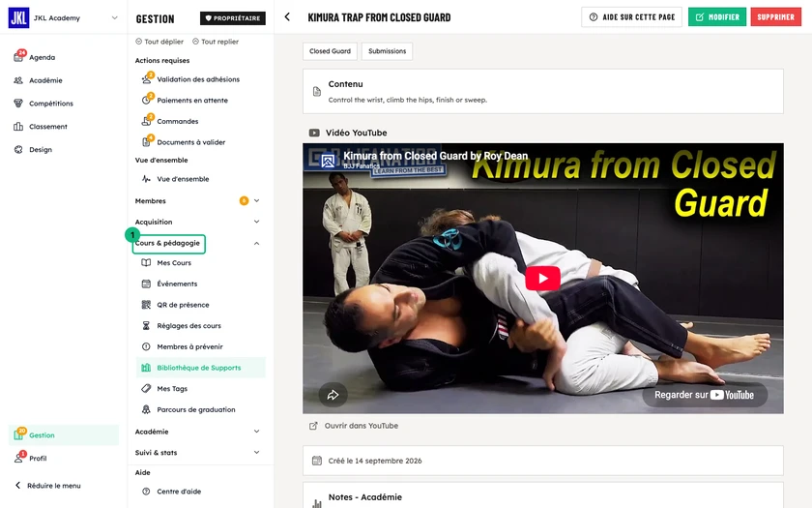Viewport: 812px width, 508px height.
Task: Click the Propriétaire badge
Action: 233,18
